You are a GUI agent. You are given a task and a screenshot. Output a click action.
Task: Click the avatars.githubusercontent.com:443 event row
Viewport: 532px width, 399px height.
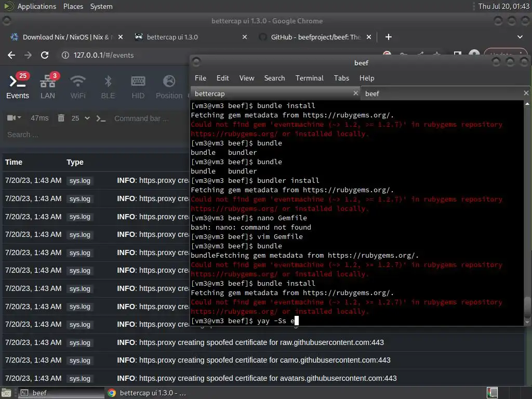[x=263, y=378]
